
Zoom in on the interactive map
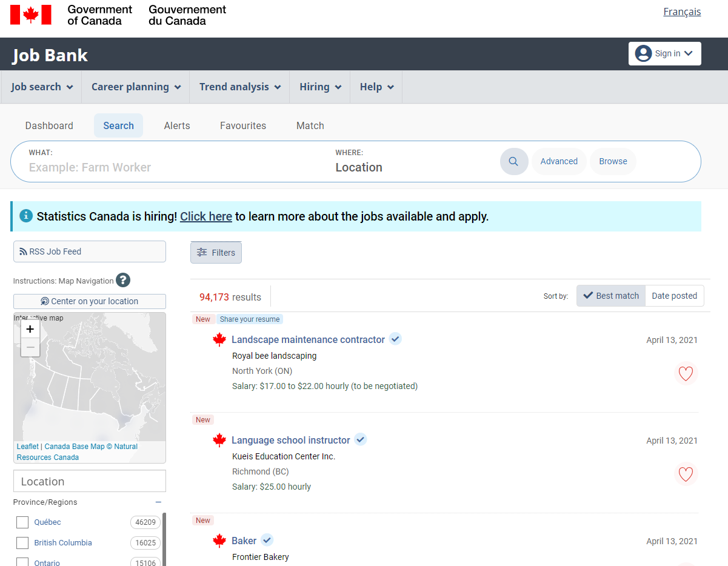(x=30, y=329)
